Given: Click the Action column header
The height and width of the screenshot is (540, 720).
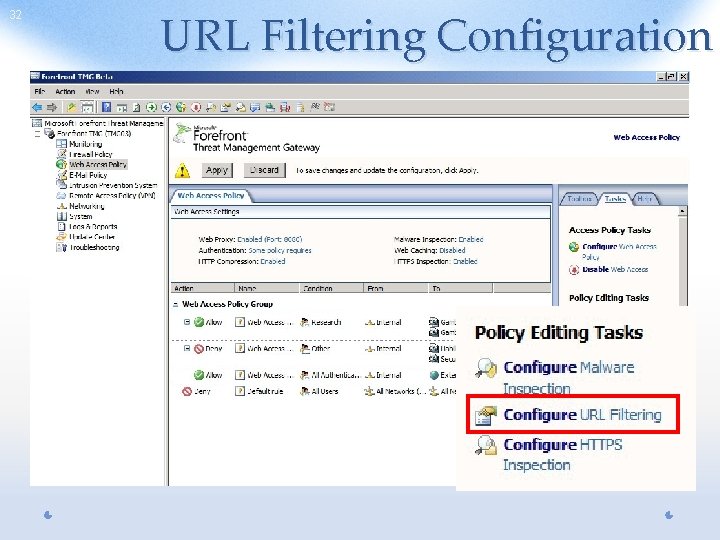Looking at the screenshot, I should (202, 288).
